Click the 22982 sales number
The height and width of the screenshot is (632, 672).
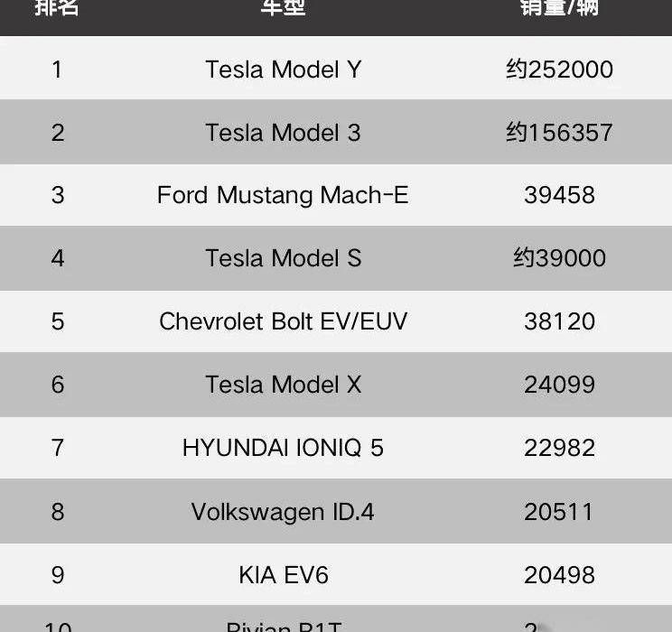click(x=559, y=448)
